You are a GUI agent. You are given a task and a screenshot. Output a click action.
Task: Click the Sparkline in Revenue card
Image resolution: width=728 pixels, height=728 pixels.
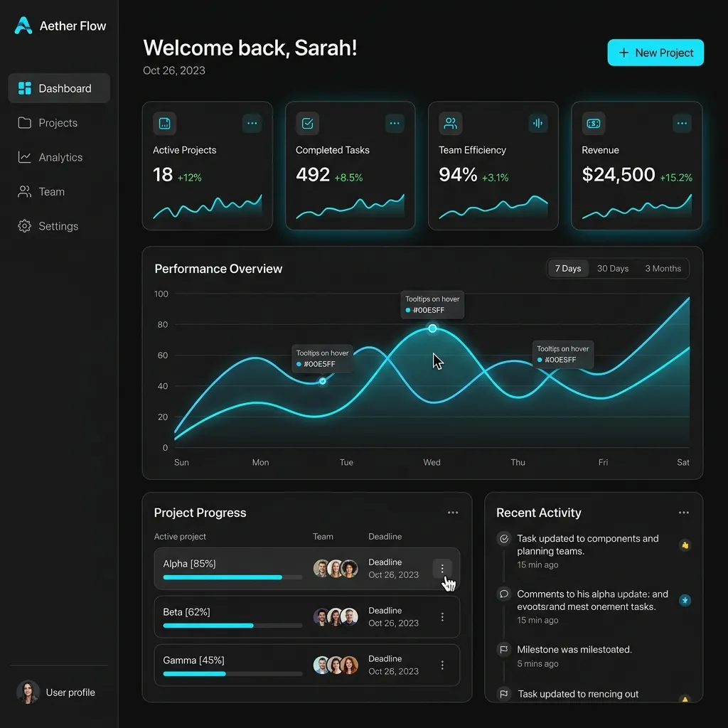pyautogui.click(x=637, y=207)
